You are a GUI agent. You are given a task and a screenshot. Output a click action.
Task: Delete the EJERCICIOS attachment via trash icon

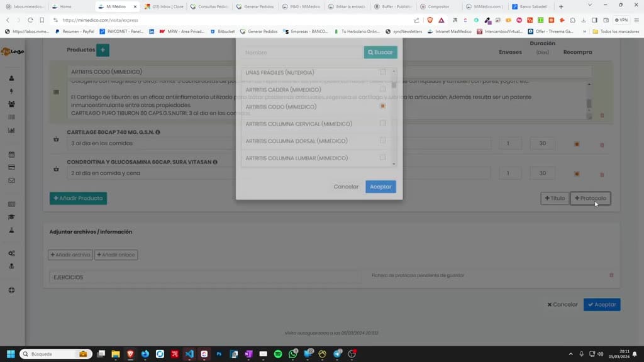(611, 275)
